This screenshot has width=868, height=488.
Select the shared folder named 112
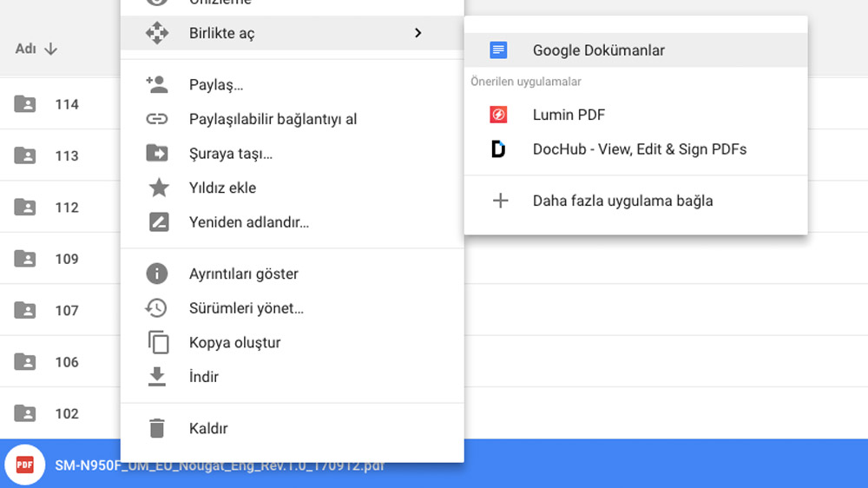click(x=61, y=208)
